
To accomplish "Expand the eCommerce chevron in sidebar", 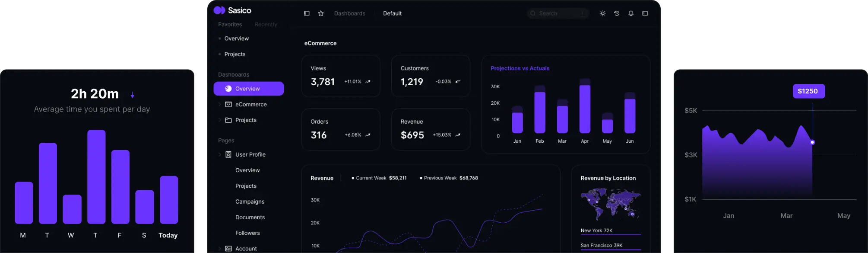I will [219, 104].
